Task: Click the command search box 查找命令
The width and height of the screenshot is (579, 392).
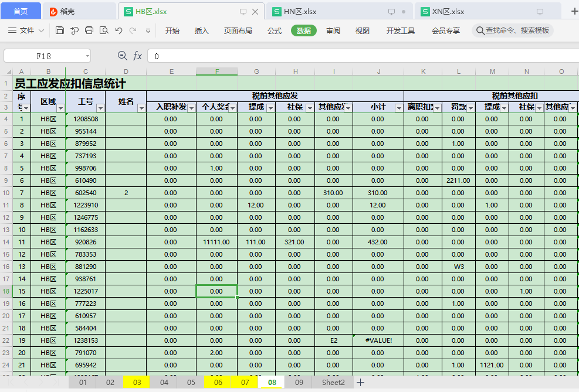Action: point(513,30)
